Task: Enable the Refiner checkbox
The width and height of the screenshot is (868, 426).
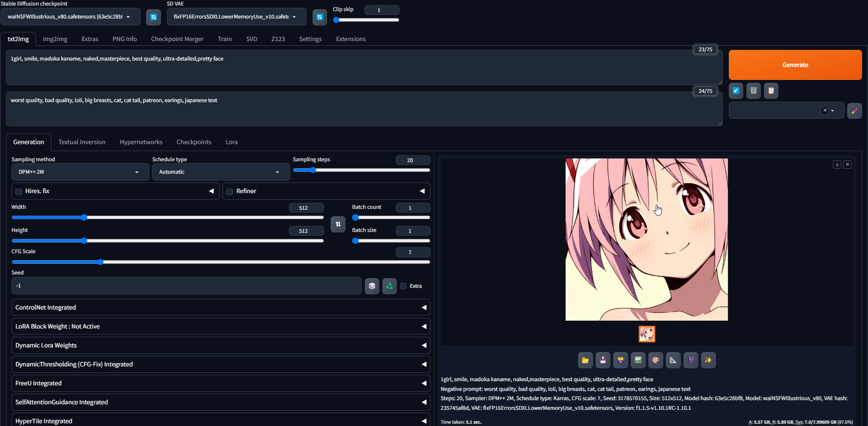Action: (x=230, y=191)
